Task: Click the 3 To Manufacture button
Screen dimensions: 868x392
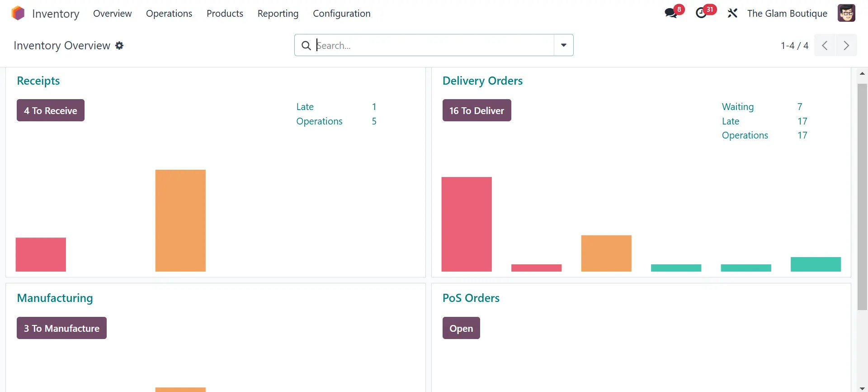Action: (x=61, y=328)
